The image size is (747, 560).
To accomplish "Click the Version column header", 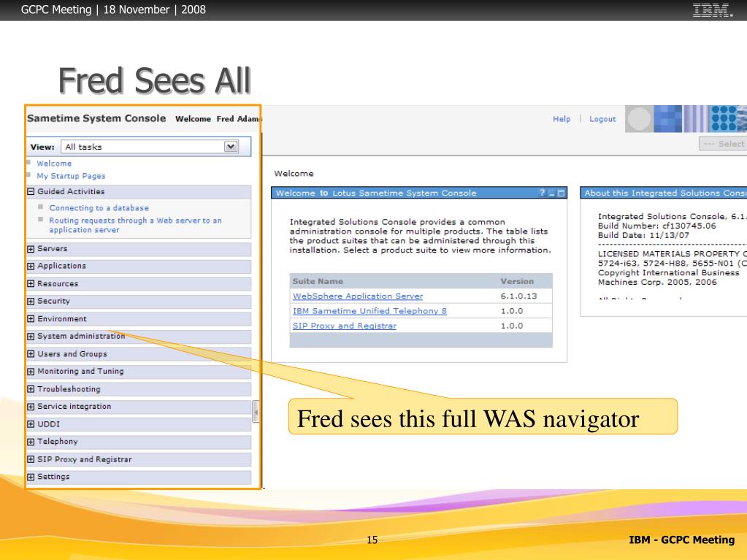I will [x=517, y=281].
